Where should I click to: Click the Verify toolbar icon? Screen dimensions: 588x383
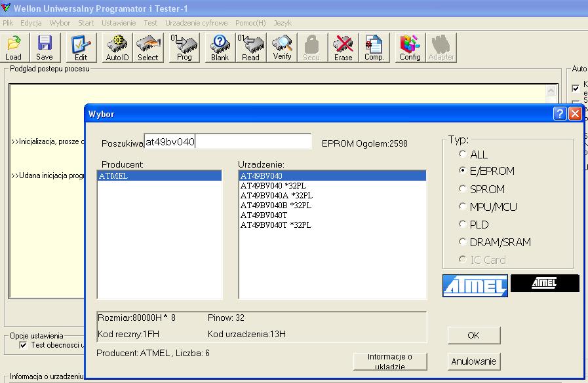click(282, 47)
